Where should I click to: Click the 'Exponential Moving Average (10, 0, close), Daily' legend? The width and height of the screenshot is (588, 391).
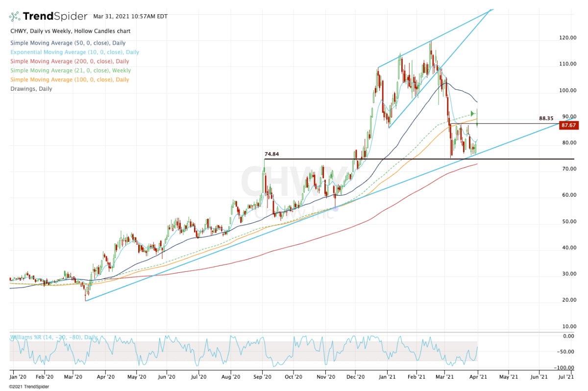74,52
